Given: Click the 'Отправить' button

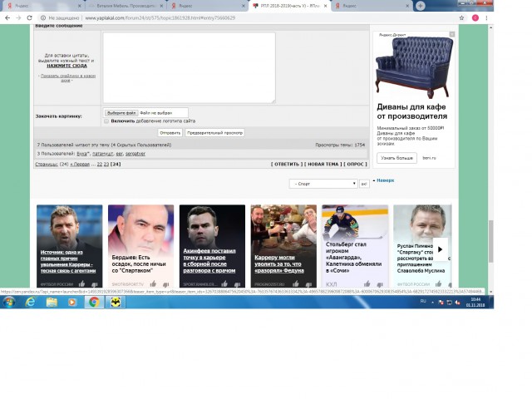Looking at the screenshot, I should (170, 133).
